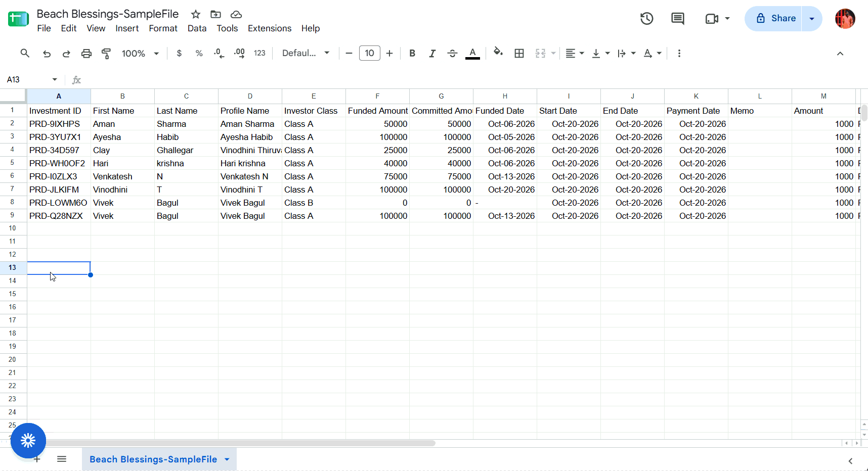The width and height of the screenshot is (868, 471).
Task: Toggle italic formatting
Action: coord(432,53)
